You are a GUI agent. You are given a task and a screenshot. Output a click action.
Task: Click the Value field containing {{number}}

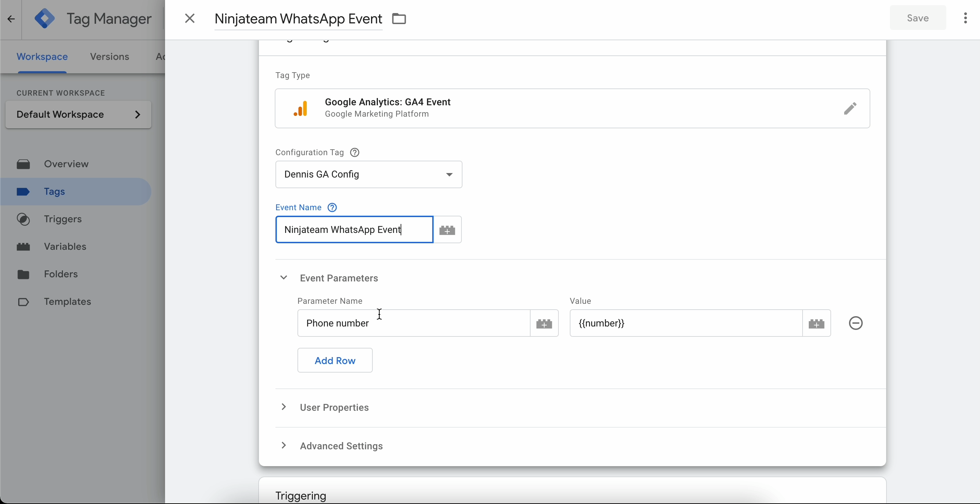(x=686, y=323)
